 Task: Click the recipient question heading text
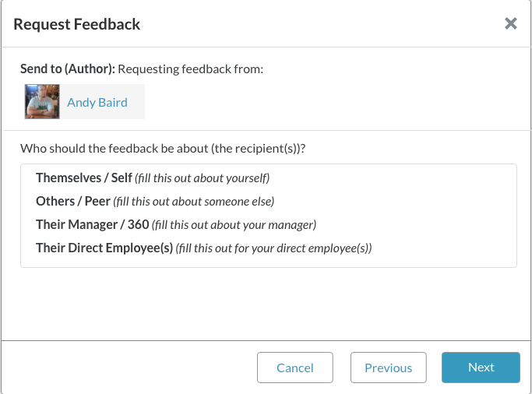point(162,148)
